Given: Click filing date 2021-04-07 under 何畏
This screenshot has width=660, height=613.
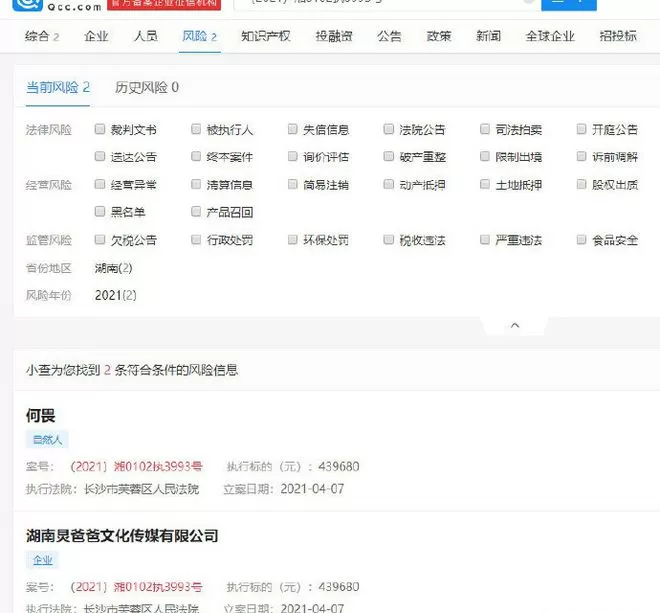Looking at the screenshot, I should pyautogui.click(x=312, y=489).
